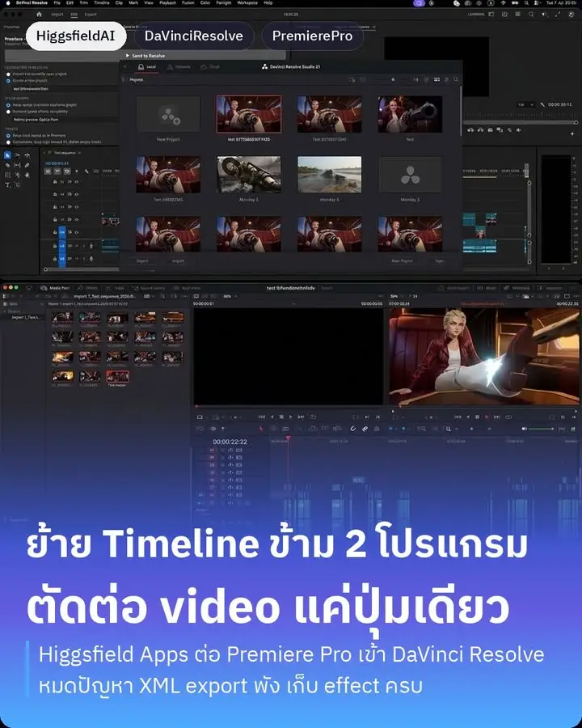This screenshot has width=582, height=728.
Task: Toggle the Linked Selection chain icon
Action: tap(365, 429)
